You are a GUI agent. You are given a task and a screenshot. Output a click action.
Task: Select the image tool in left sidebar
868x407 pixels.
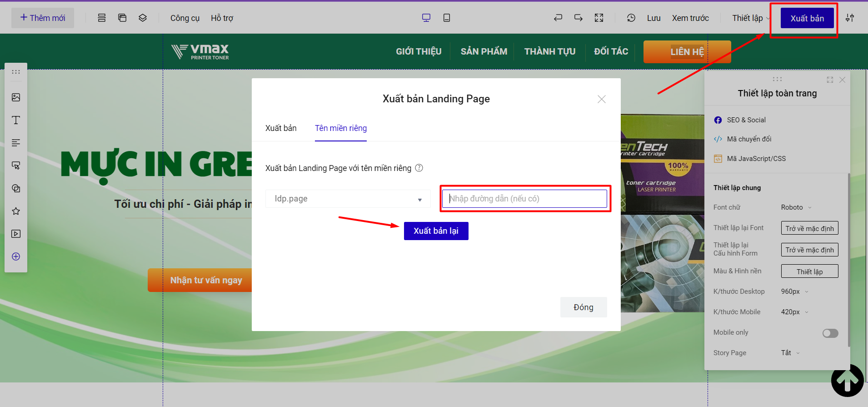pos(16,97)
